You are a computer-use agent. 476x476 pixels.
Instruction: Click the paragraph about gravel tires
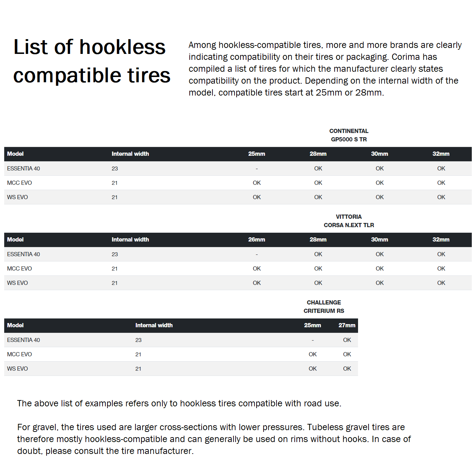click(x=213, y=439)
